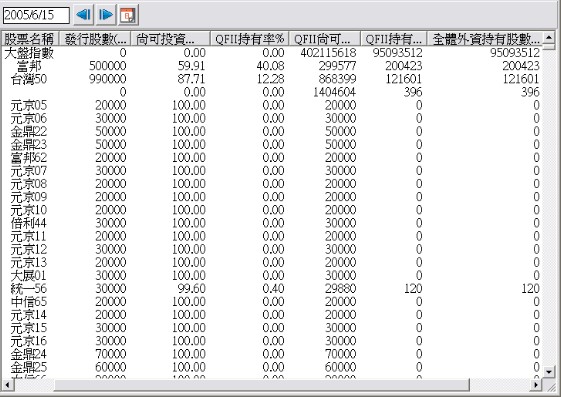Click the 全體外資持有股數 column header
Screen dimensions: 561x397
[485, 39]
